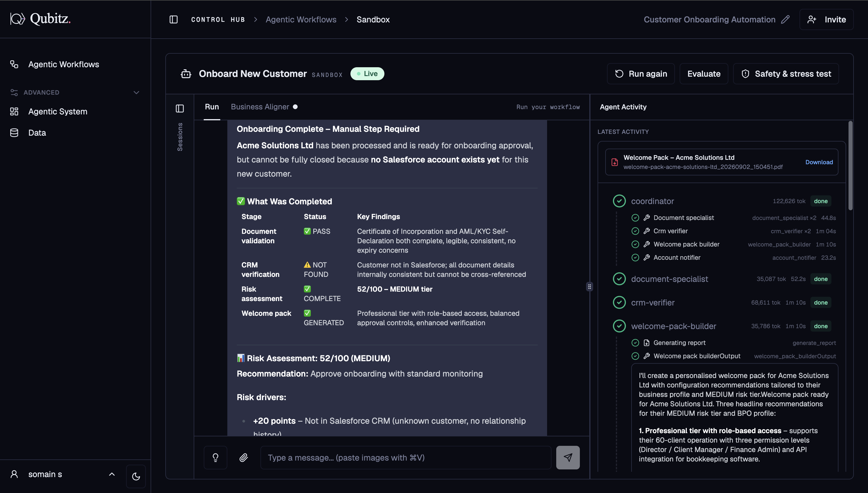Click the paperclip attach file icon

[x=244, y=457]
